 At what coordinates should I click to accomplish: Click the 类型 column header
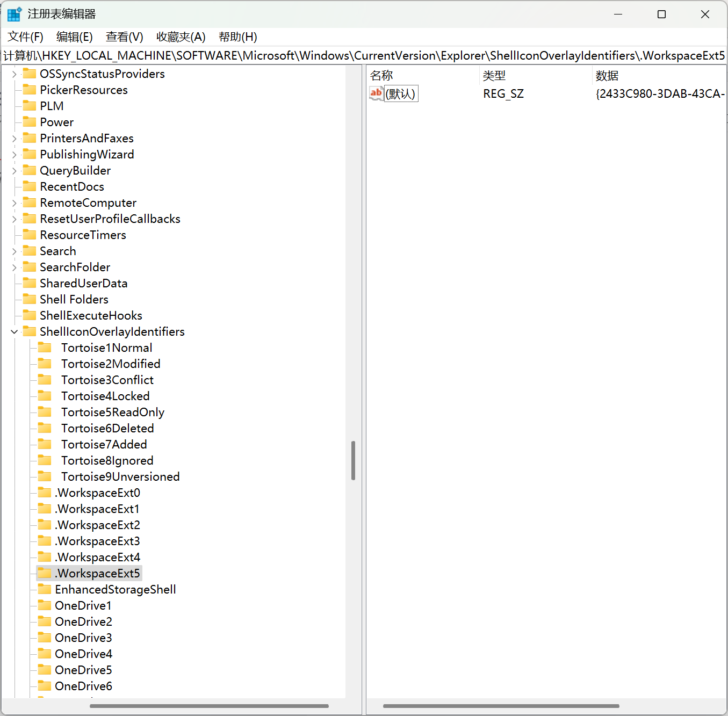(x=535, y=76)
